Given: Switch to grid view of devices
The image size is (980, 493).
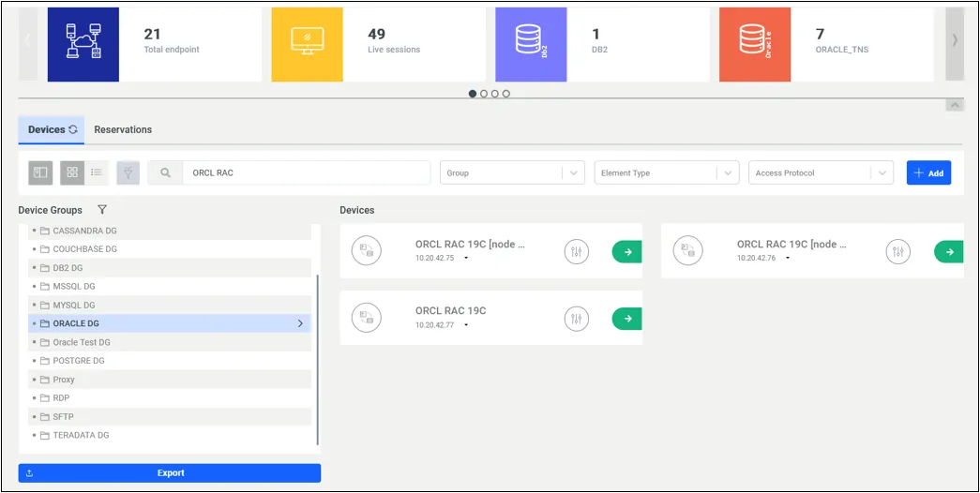Looking at the screenshot, I should tap(72, 172).
